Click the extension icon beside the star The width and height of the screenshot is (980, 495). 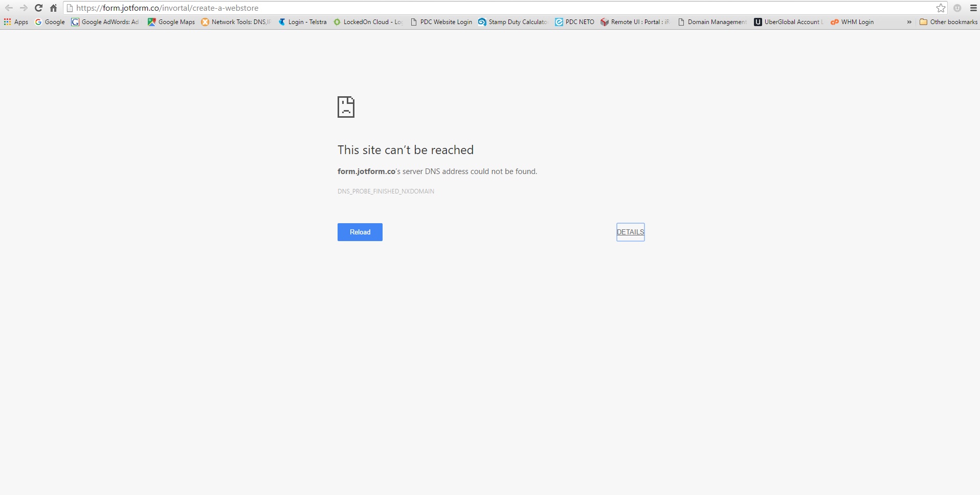pos(957,8)
